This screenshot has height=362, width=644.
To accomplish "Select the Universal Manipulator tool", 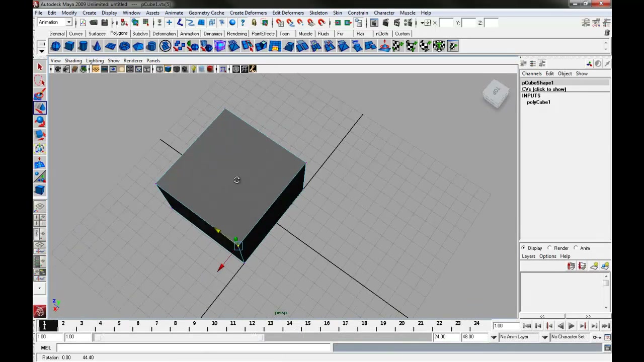I will click(40, 149).
